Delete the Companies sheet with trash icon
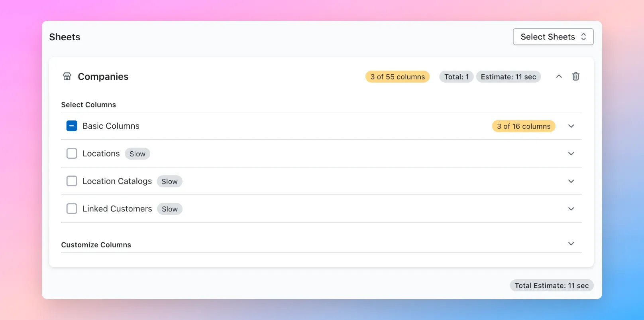This screenshot has width=644, height=320. pyautogui.click(x=575, y=76)
